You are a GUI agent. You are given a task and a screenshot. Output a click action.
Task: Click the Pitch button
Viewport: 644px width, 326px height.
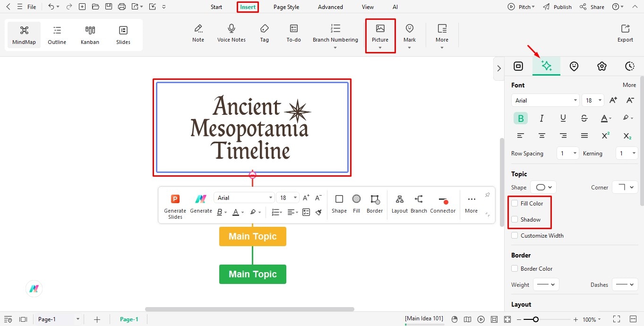521,7
